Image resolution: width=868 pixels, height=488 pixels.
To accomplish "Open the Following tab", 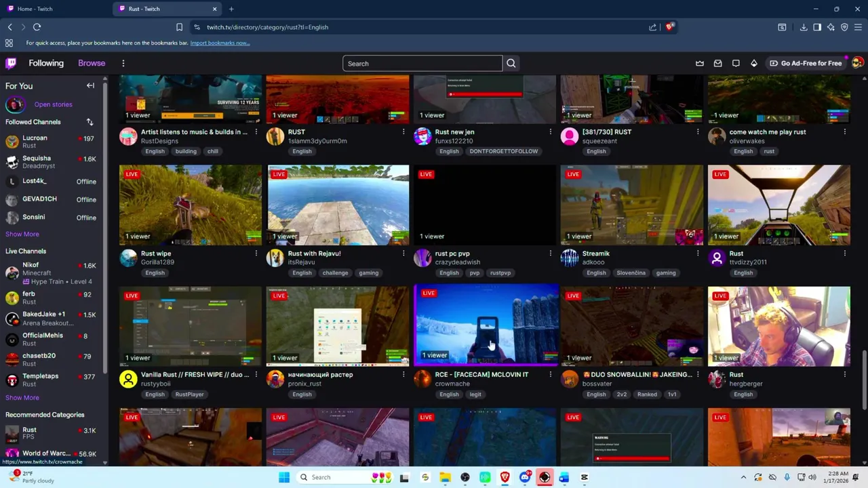I will (46, 63).
